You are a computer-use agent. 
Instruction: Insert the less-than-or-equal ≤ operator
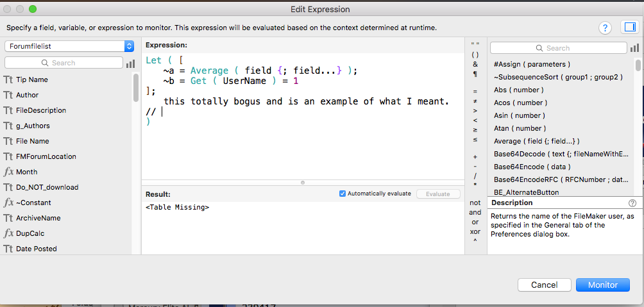tap(475, 140)
